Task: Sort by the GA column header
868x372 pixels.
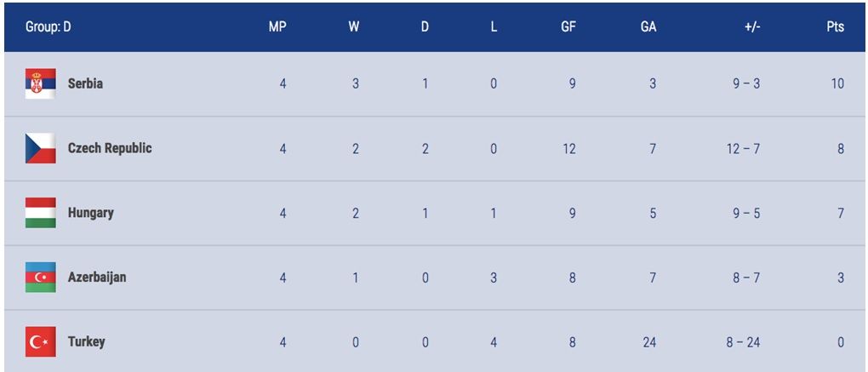Action: tap(648, 27)
